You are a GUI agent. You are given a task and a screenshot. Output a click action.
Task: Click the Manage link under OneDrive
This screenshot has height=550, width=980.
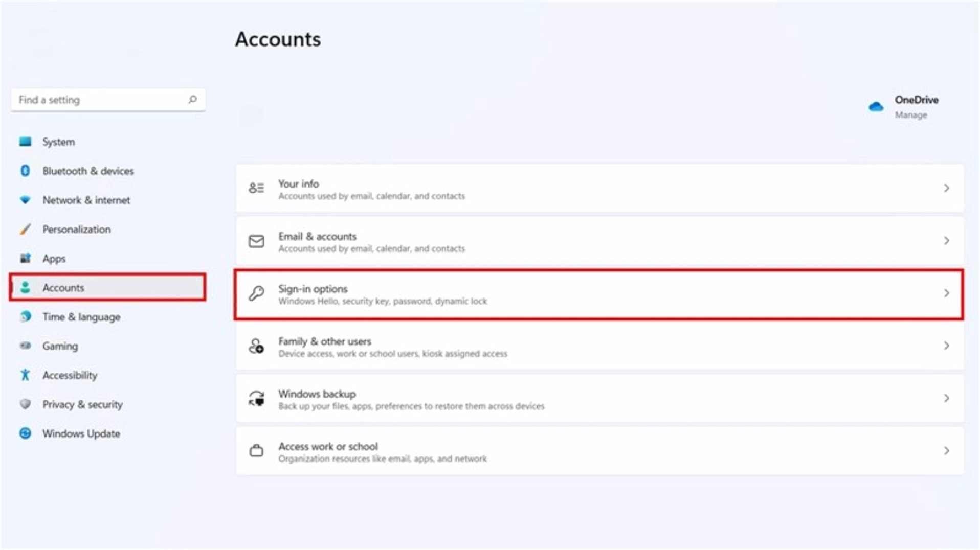click(x=910, y=114)
